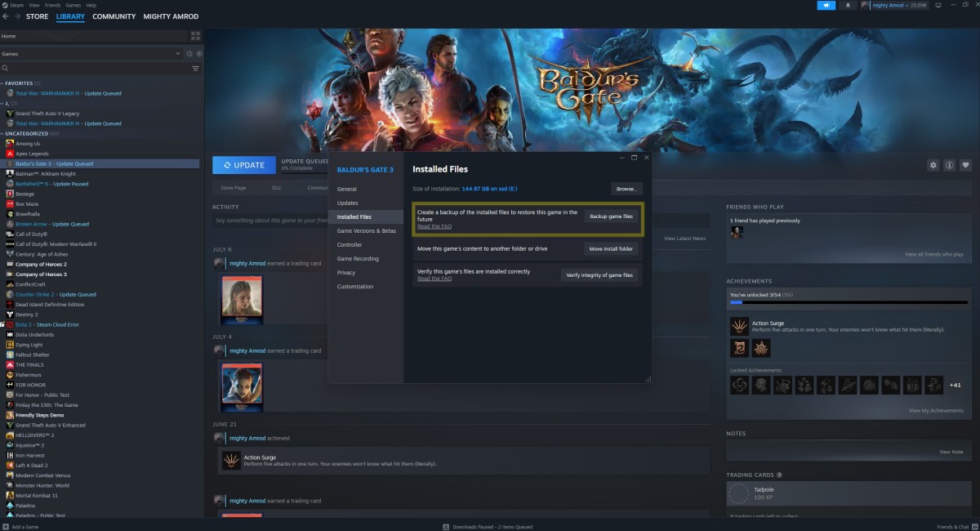Open the Friends menu
The height and width of the screenshot is (531, 980).
click(51, 5)
